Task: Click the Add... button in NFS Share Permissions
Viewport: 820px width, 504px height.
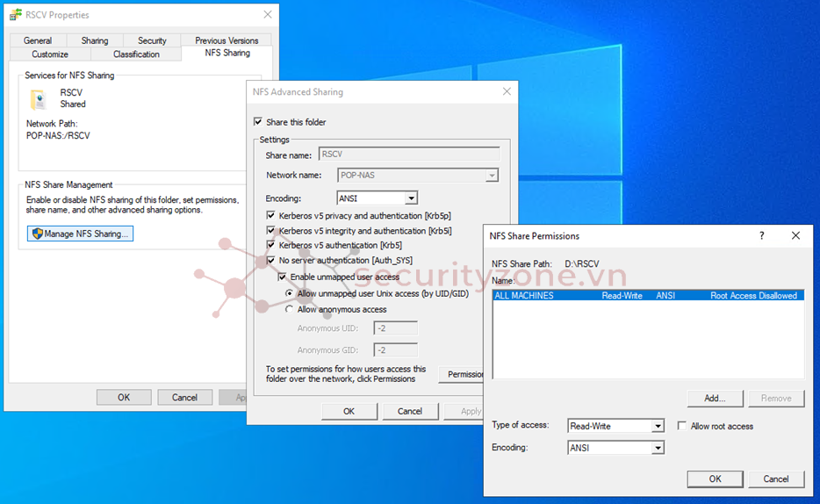Action: [x=715, y=398]
